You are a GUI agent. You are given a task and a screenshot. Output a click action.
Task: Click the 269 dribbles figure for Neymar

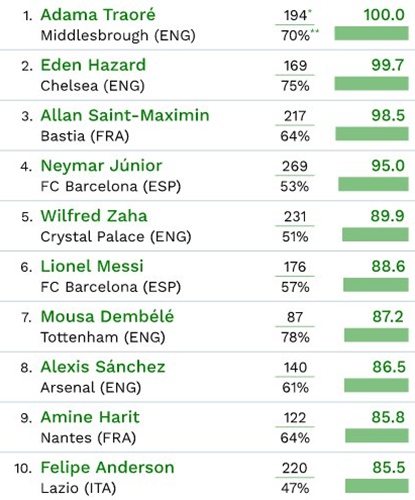(295, 166)
